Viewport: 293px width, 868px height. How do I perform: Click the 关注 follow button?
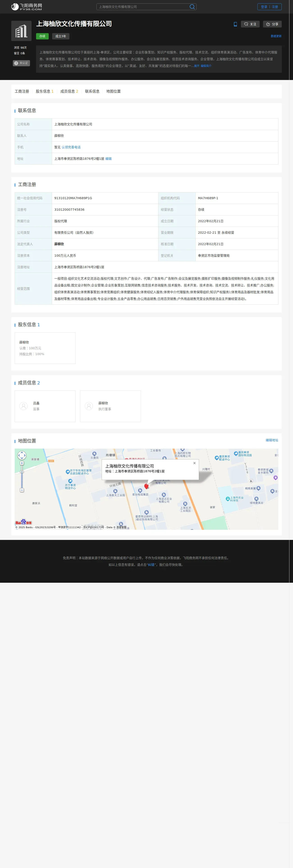[250, 24]
